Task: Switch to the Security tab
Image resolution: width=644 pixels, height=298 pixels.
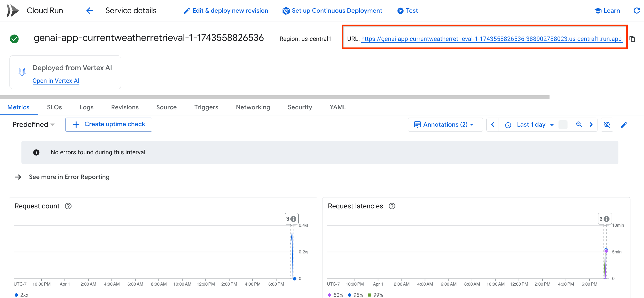Action: click(300, 107)
